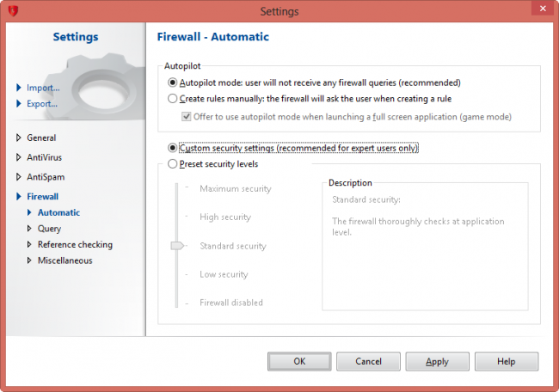Enable Preset security levels option
Viewport: 559px width, 392px height.
174,163
